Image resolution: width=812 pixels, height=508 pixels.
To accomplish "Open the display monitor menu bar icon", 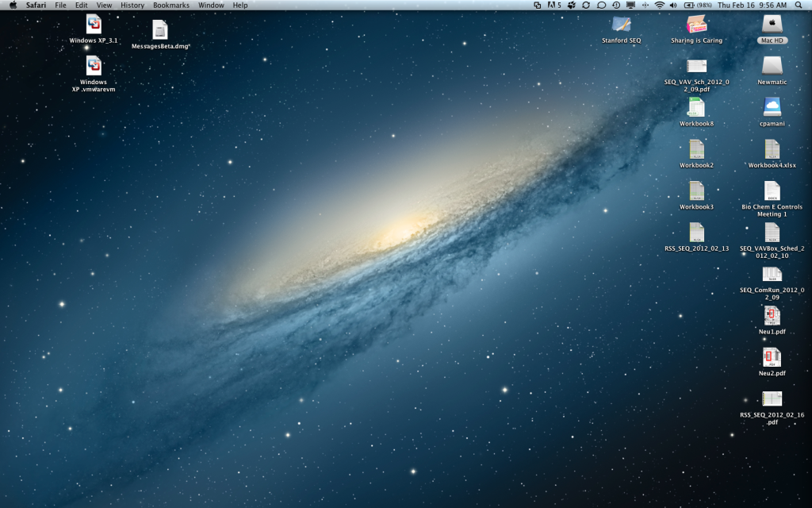I will 630,6.
